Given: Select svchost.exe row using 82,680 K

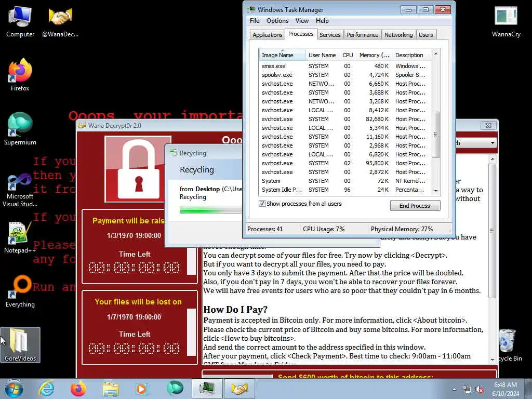Looking at the screenshot, I should [344, 119].
